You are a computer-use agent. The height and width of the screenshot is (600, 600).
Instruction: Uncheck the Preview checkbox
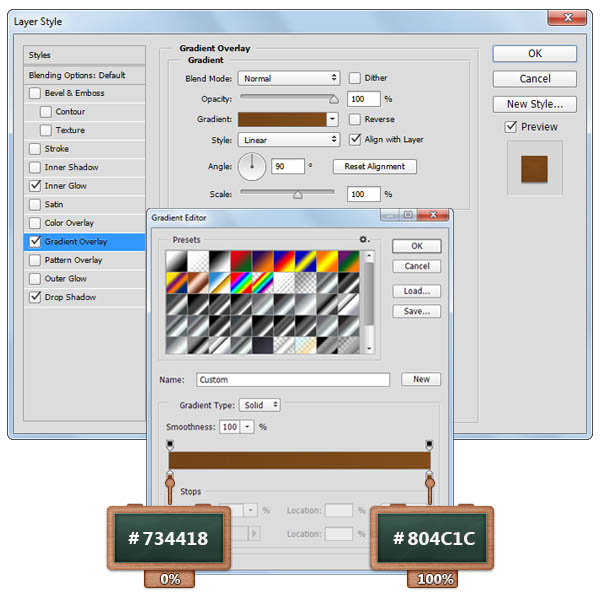(x=511, y=127)
